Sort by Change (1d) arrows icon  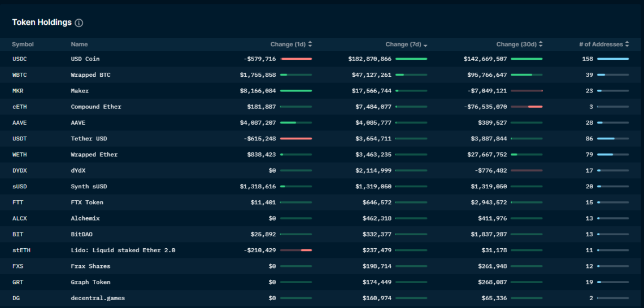310,45
